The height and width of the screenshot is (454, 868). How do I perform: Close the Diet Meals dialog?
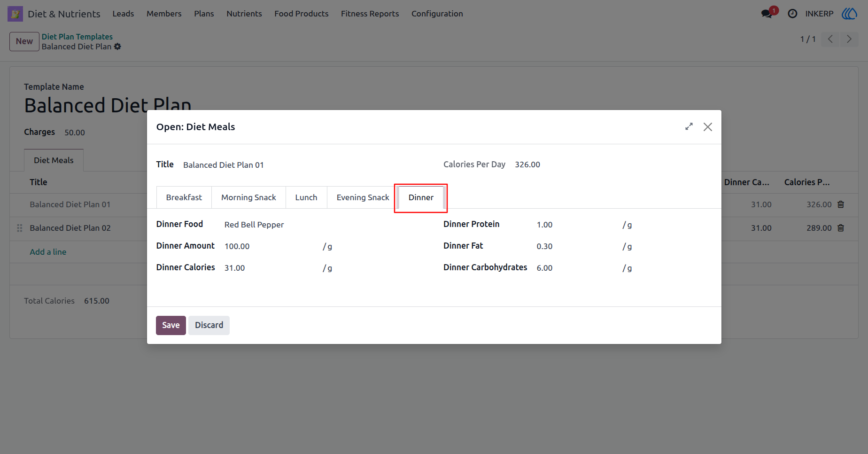click(708, 127)
